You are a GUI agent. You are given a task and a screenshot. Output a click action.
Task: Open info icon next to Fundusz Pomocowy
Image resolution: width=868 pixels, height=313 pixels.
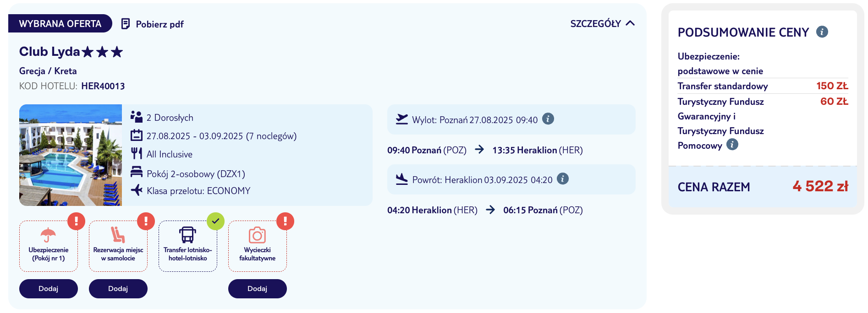click(732, 145)
